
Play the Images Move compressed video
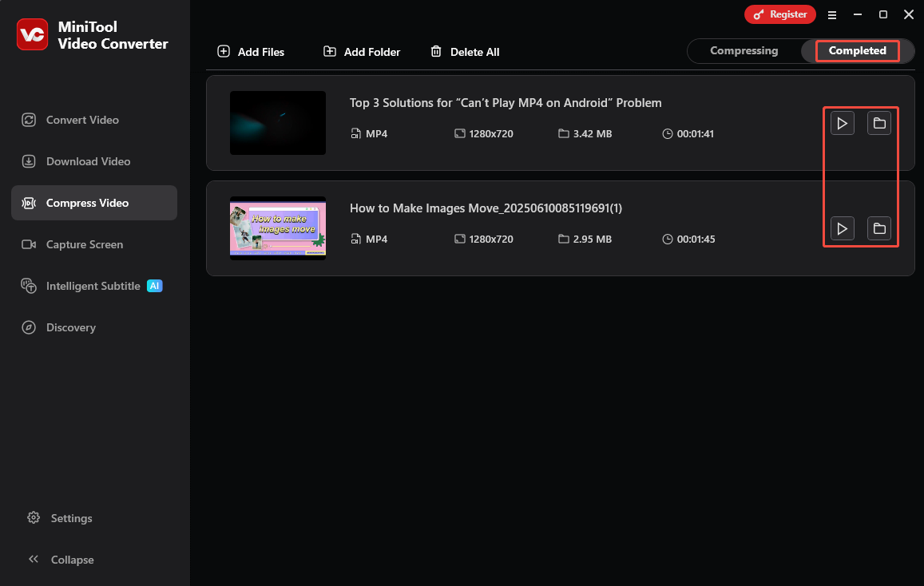tap(842, 228)
